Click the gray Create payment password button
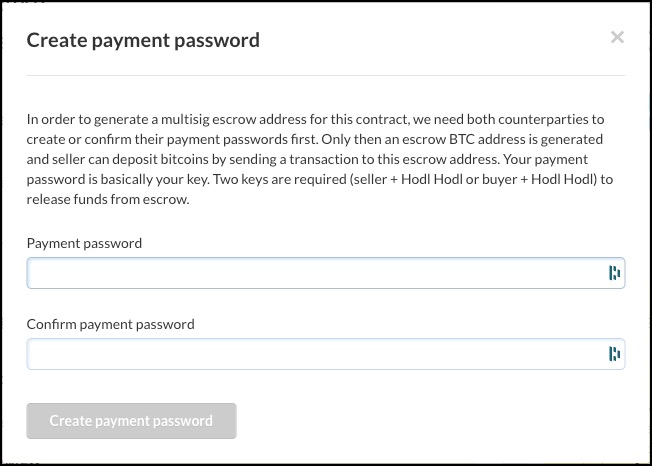Viewport: 652px width, 466px height. [x=131, y=421]
